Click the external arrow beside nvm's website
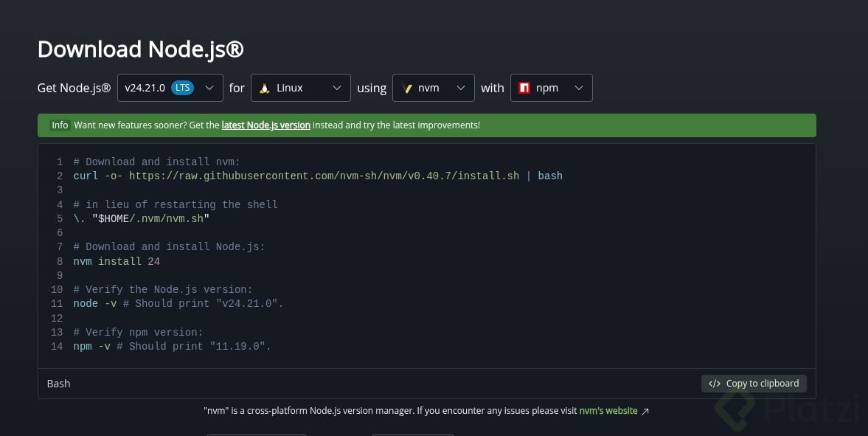The height and width of the screenshot is (436, 868). click(645, 411)
